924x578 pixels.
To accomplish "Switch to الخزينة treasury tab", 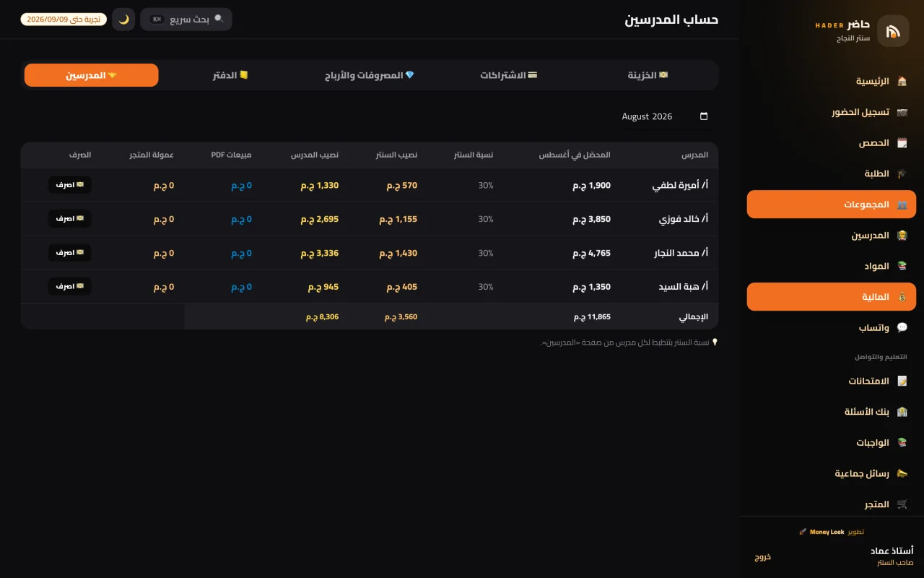I will (648, 75).
